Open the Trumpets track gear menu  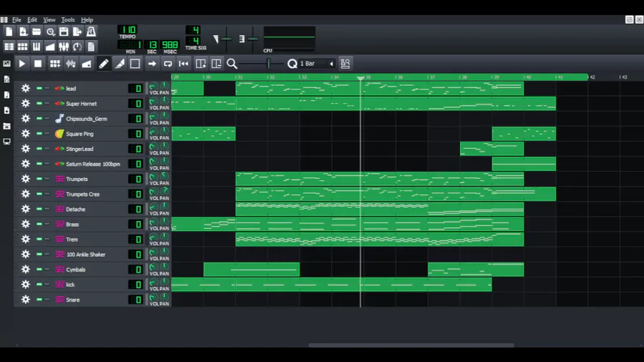click(x=26, y=179)
